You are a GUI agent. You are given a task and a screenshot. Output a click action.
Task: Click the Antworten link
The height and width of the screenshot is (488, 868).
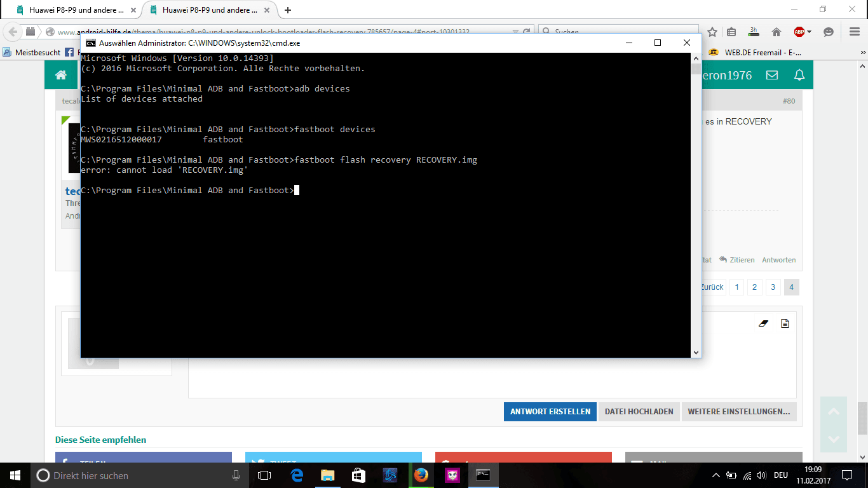[778, 260]
